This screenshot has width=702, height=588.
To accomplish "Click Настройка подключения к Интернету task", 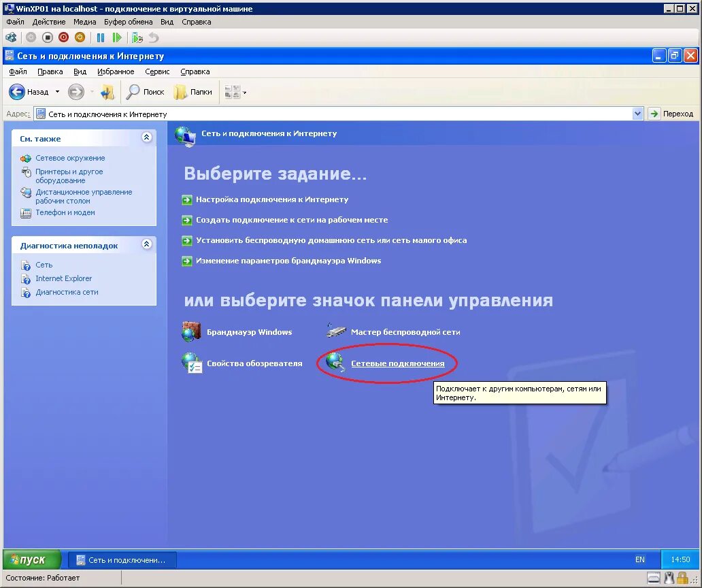I will click(x=272, y=199).
